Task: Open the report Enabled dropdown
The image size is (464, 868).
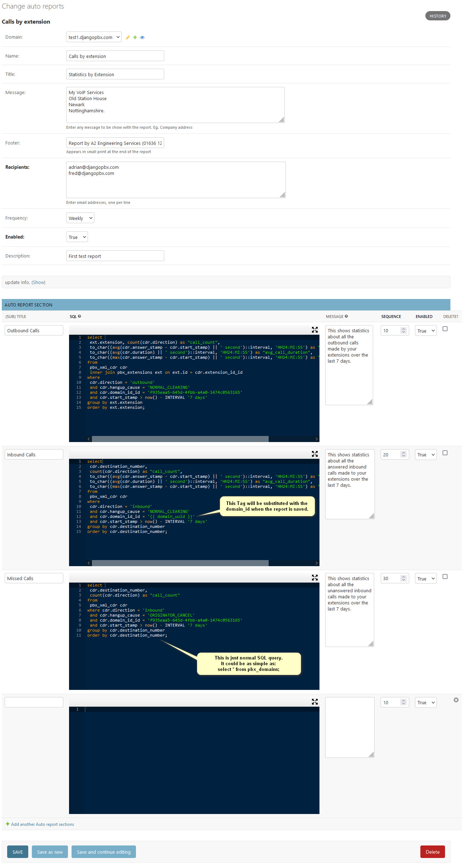Action: [77, 237]
